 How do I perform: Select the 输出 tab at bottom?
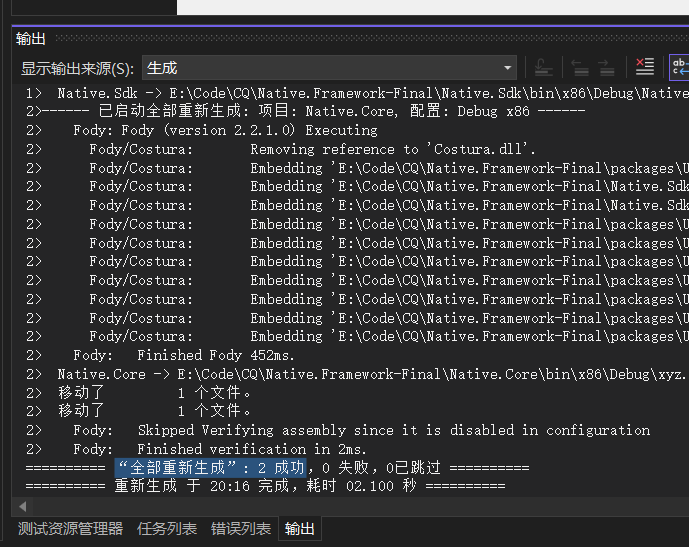(299, 529)
